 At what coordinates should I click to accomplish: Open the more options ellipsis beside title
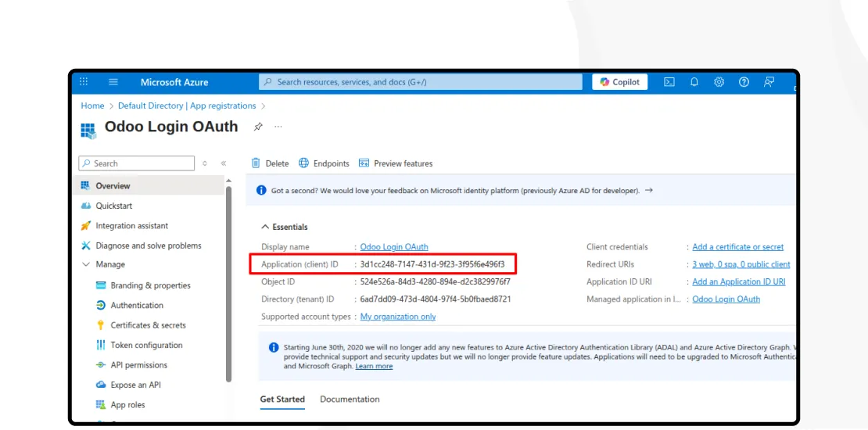(x=278, y=127)
